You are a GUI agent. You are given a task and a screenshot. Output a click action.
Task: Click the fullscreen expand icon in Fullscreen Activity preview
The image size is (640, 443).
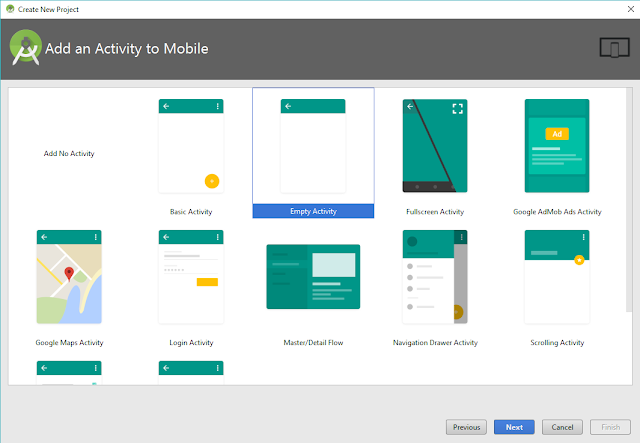pyautogui.click(x=458, y=109)
